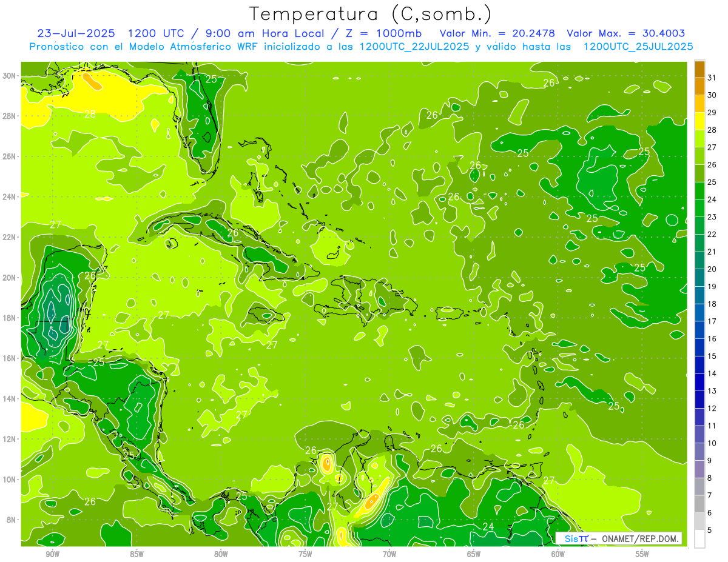Click the lime swatch between 27 and 28
The height and width of the screenshot is (562, 728).
(x=699, y=138)
